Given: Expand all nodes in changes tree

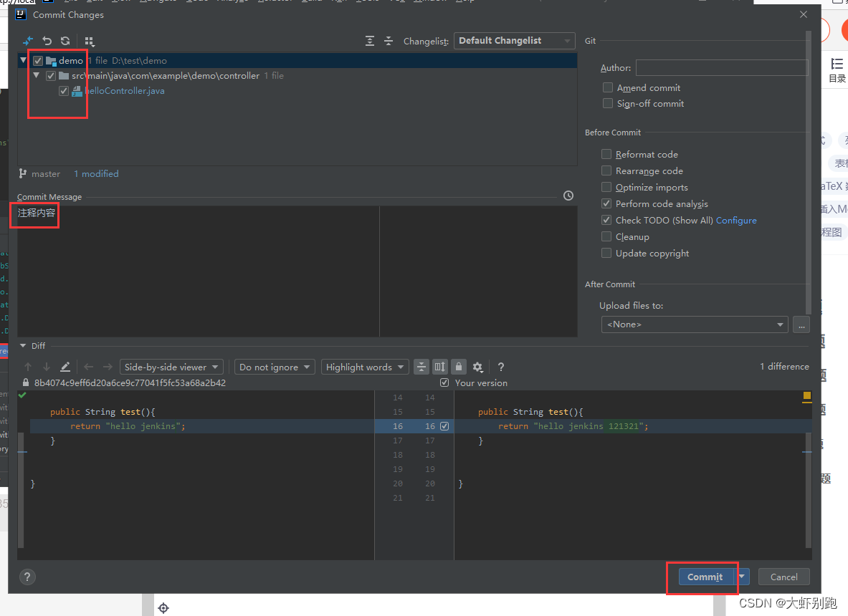Looking at the screenshot, I should (x=370, y=41).
